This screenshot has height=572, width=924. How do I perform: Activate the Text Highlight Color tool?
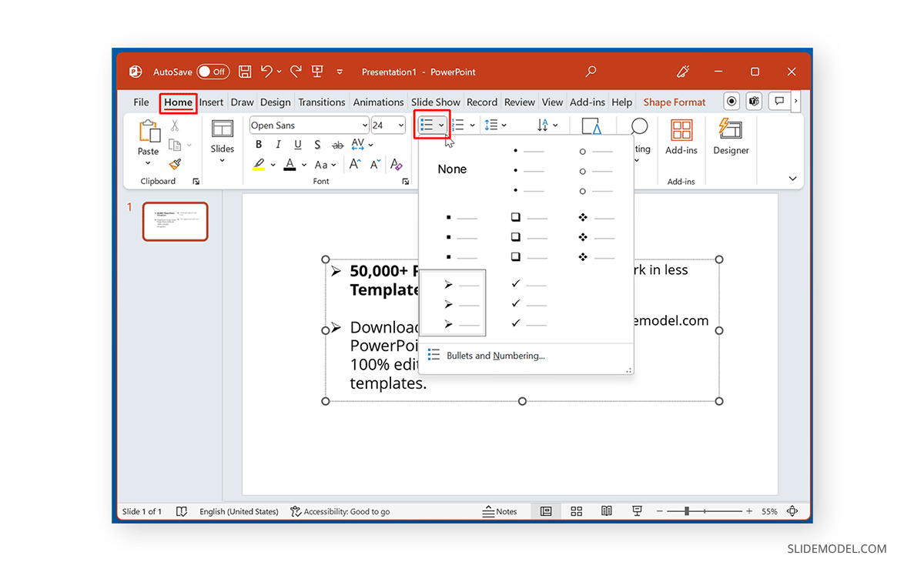[260, 164]
